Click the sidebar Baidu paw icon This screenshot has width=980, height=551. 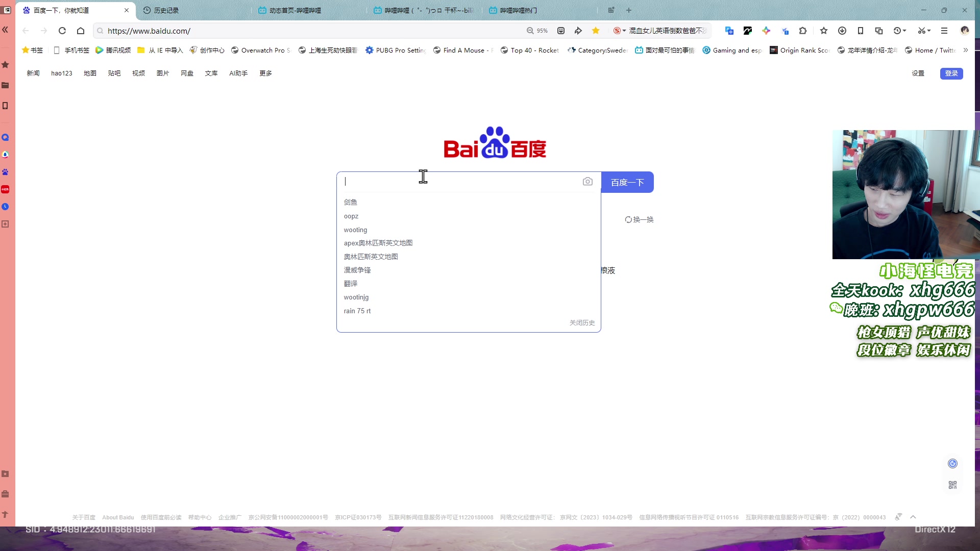pos(5,172)
